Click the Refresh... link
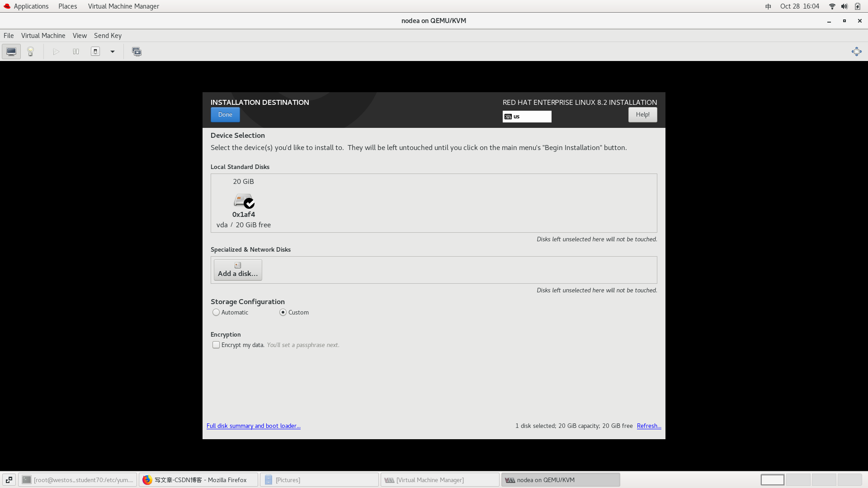The image size is (868, 488). 649,426
